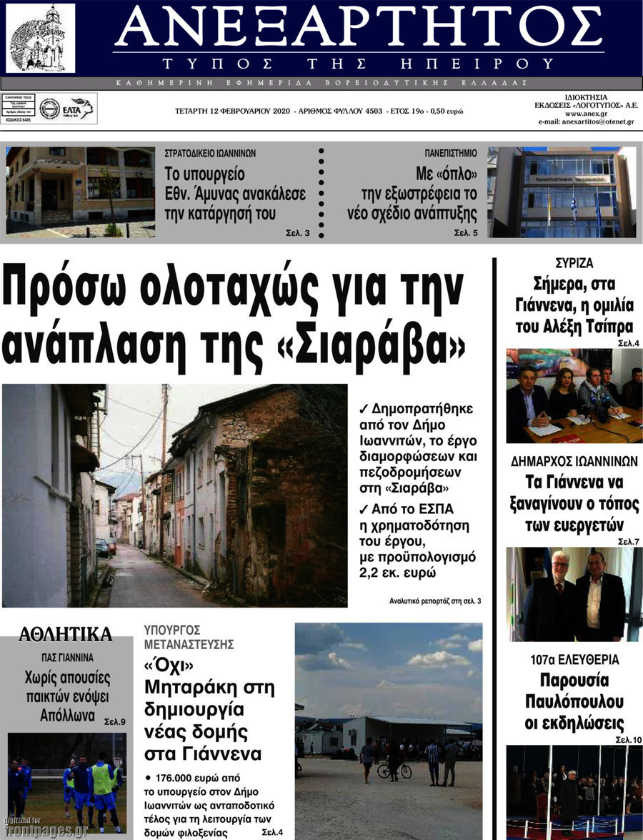
Task: Click the strip ΚΑΘΗΜΕΡΙΝΗ ΕΦΗΜΕΡΙΔΑ ΒΟΡΕΙΟΔΥΤΙΚΗΣ ΕΛΛΑΔΑΣ
Action: point(321,83)
